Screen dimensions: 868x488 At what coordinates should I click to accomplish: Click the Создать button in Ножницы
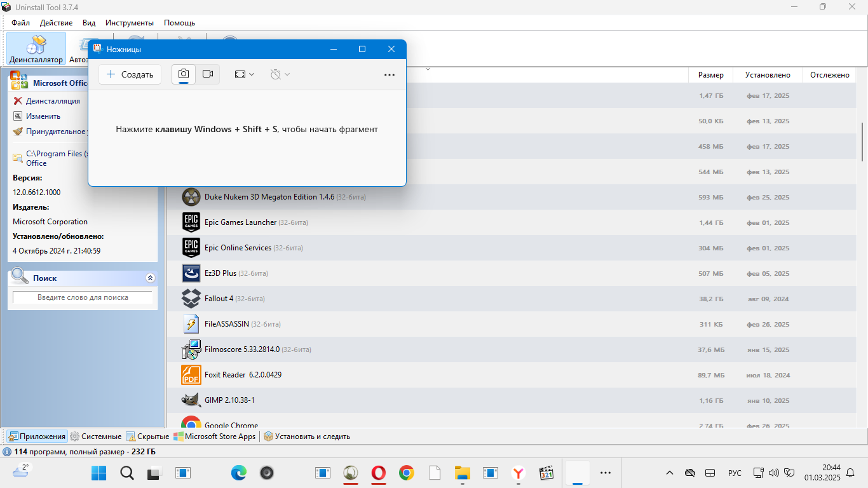130,74
